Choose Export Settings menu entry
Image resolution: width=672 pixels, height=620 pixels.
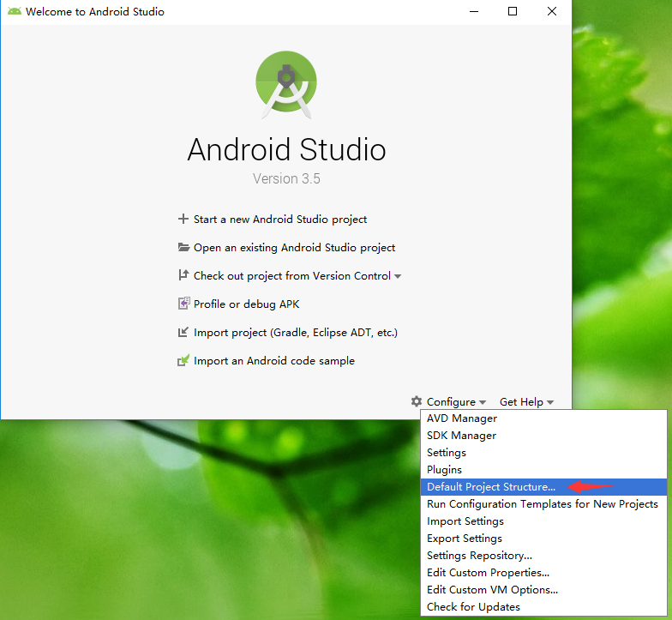click(543, 539)
